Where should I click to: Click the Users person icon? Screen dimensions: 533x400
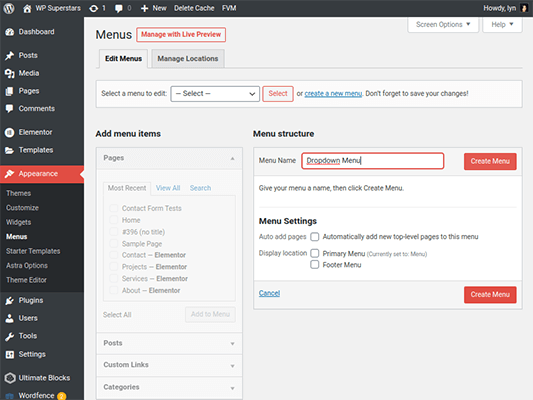point(10,318)
